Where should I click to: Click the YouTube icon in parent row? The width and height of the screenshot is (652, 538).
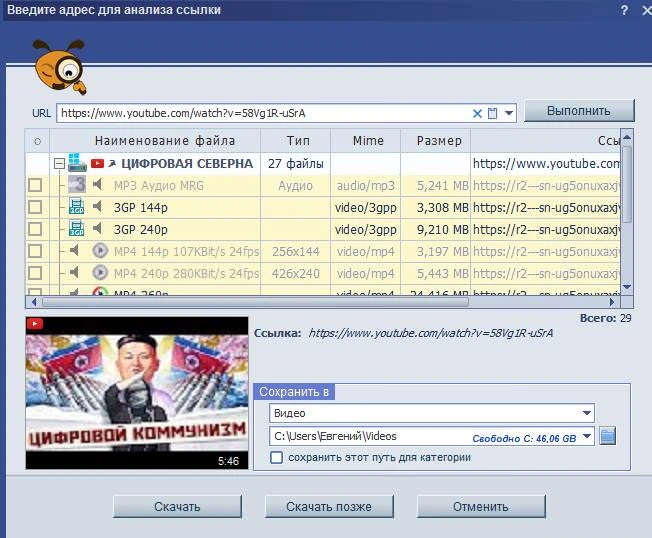[x=97, y=163]
